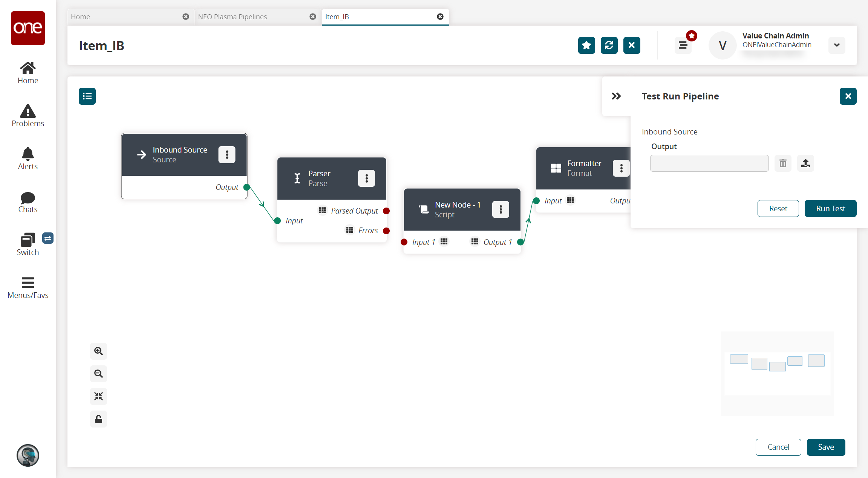This screenshot has height=478, width=868.
Task: Click the pipeline minimap overview
Action: pos(777,373)
